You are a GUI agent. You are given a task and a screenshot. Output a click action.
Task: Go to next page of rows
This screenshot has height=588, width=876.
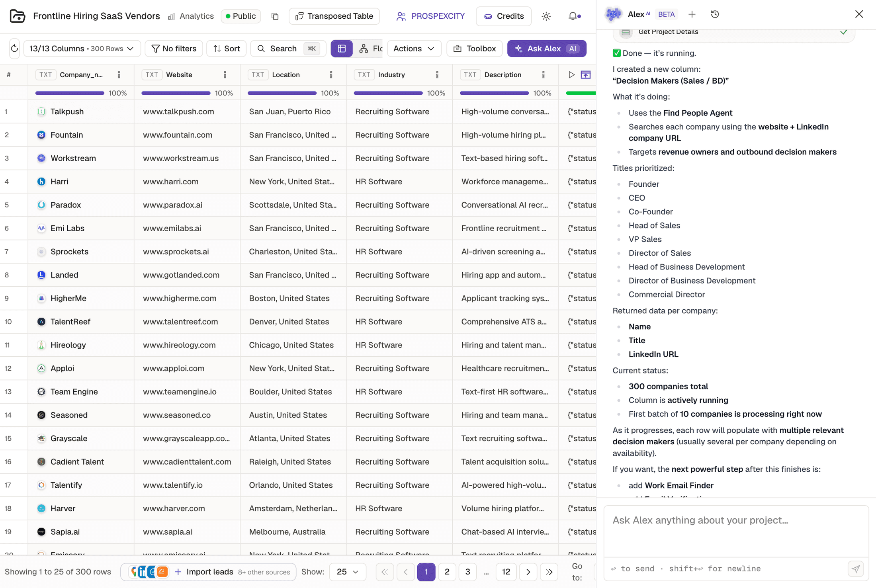click(528, 572)
